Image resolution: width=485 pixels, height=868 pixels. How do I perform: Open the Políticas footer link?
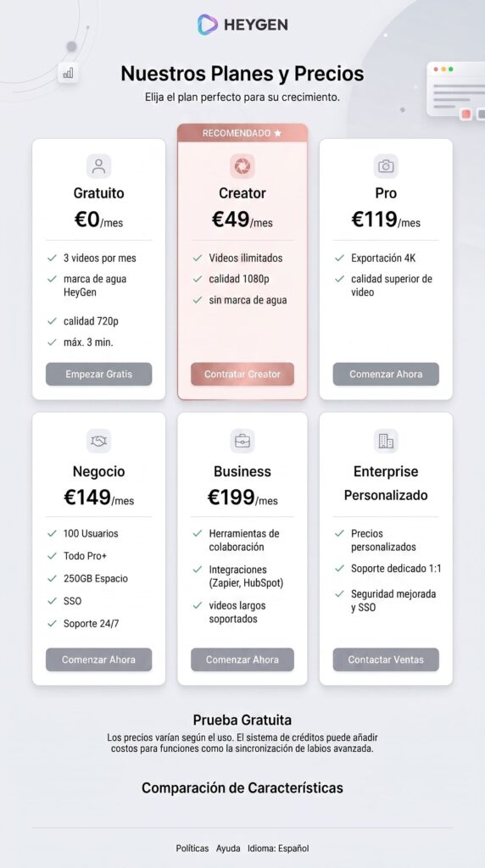pos(192,848)
